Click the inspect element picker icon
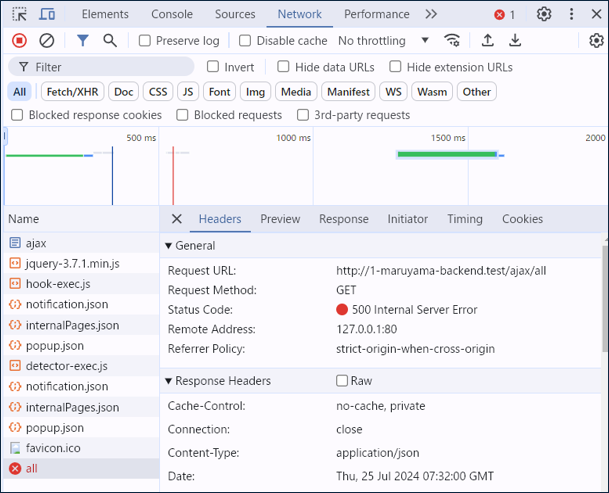The image size is (609, 493). (20, 14)
